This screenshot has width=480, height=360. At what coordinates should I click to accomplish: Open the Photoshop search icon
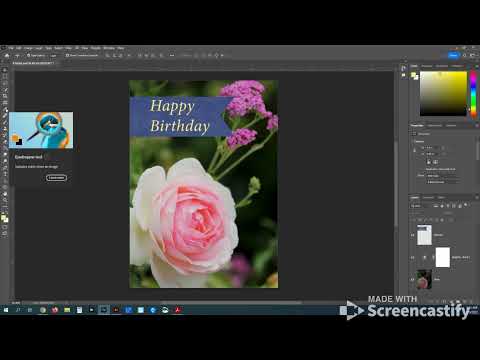464,55
